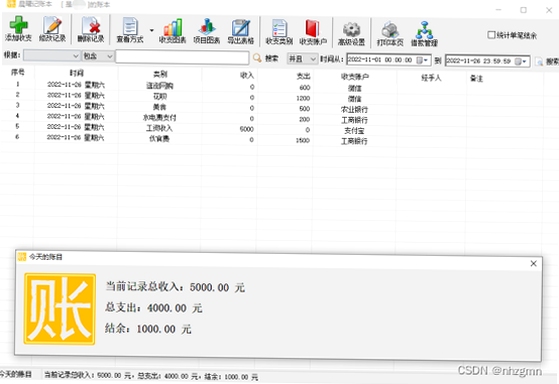Image resolution: width=559 pixels, height=384 pixels.
Task: Click the 备注 column header
Action: (x=476, y=78)
